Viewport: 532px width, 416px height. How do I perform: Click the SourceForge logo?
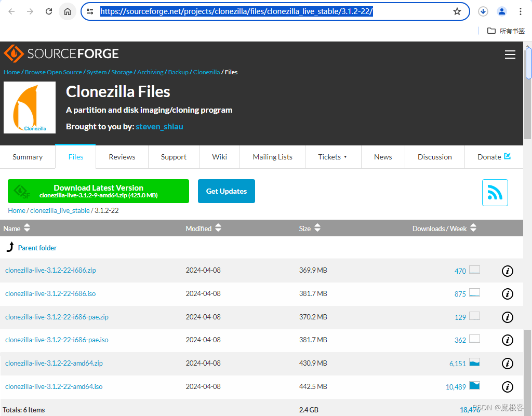(x=61, y=53)
